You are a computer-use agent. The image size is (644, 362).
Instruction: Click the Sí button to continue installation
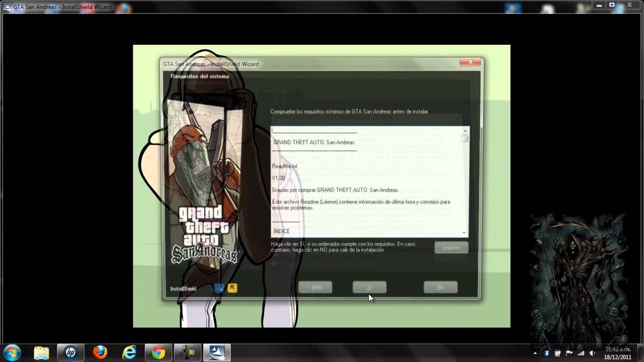[369, 287]
